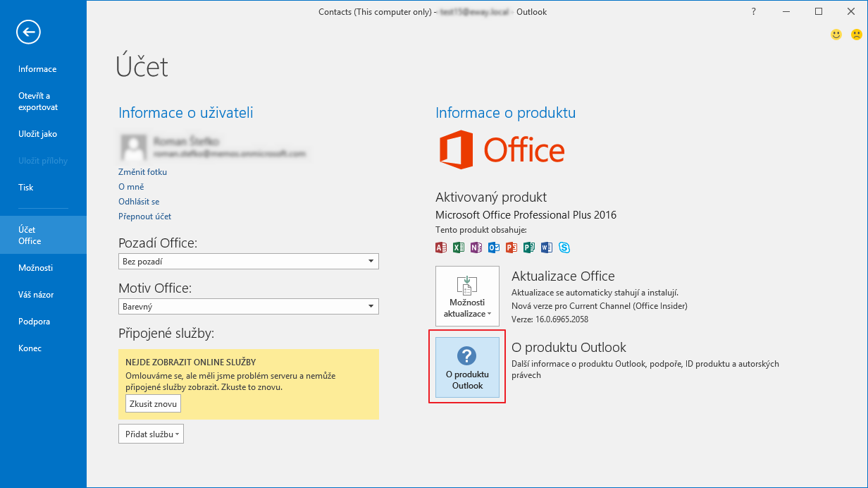Select Otevřít a exportovat in the sidebar

[x=43, y=102]
